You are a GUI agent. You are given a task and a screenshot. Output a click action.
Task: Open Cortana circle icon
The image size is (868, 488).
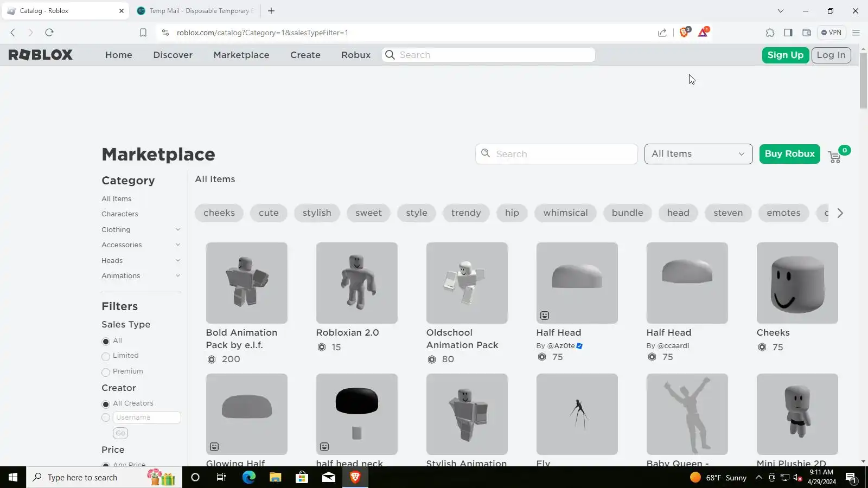point(195,477)
